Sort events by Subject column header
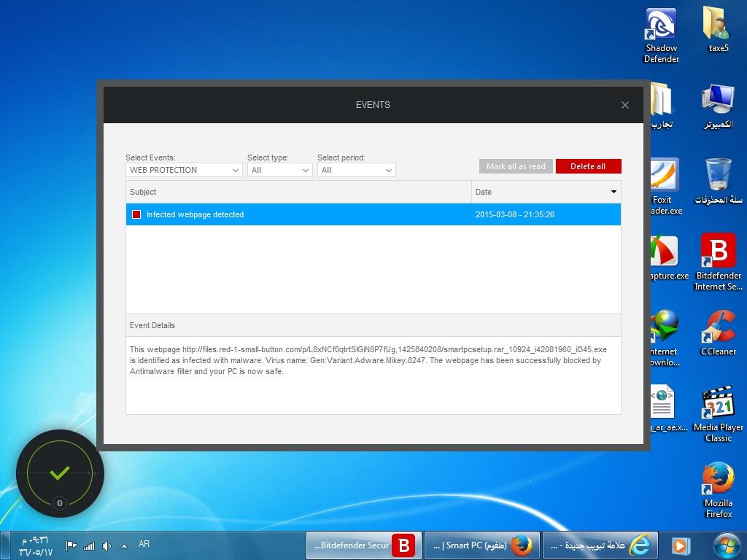Image resolution: width=747 pixels, height=560 pixels. tap(298, 192)
